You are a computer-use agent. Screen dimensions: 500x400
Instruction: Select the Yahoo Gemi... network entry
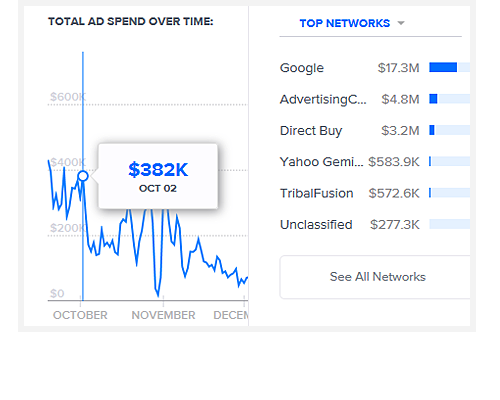click(375, 162)
